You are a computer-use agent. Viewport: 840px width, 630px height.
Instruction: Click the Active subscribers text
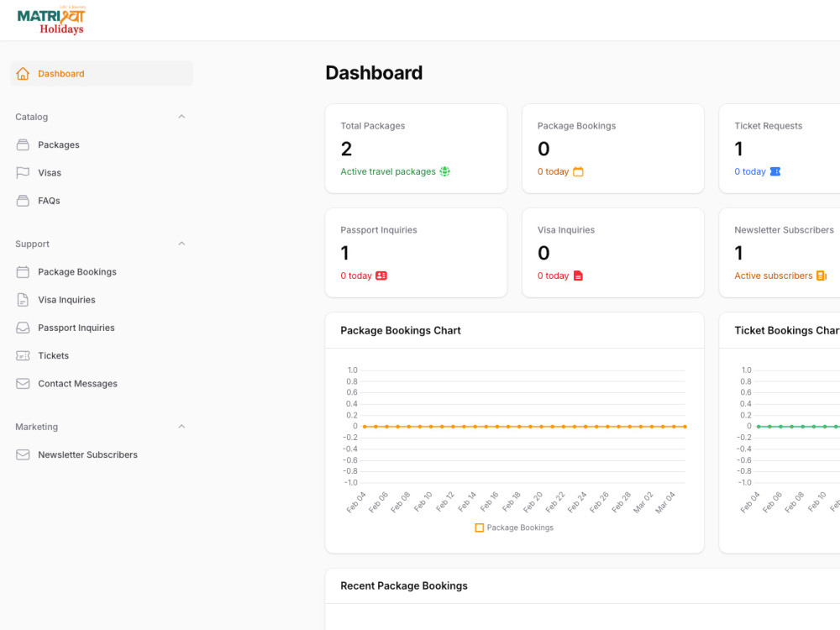[773, 276]
